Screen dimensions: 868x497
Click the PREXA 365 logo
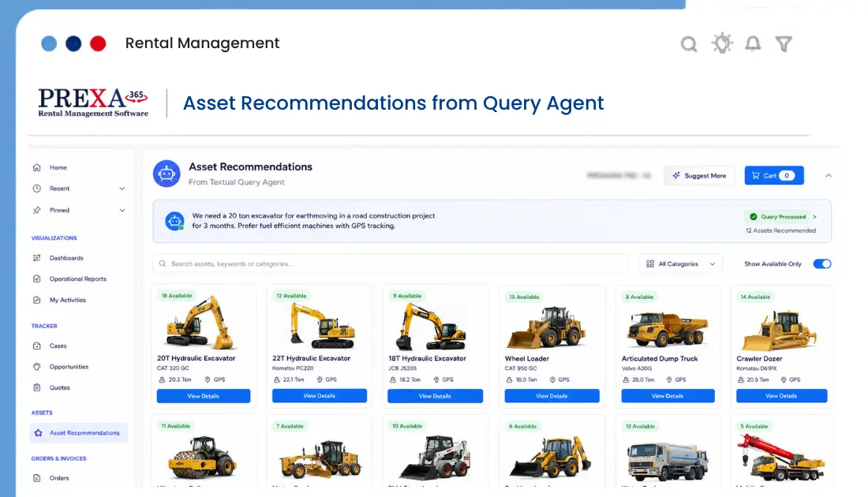pyautogui.click(x=93, y=103)
